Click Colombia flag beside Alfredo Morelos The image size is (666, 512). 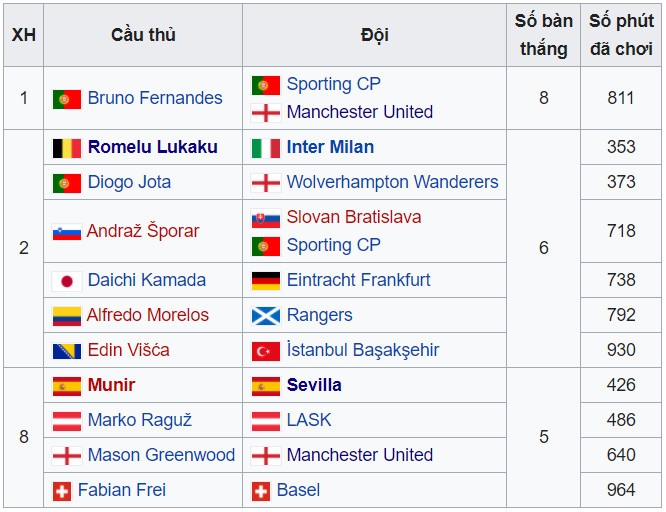coord(67,317)
